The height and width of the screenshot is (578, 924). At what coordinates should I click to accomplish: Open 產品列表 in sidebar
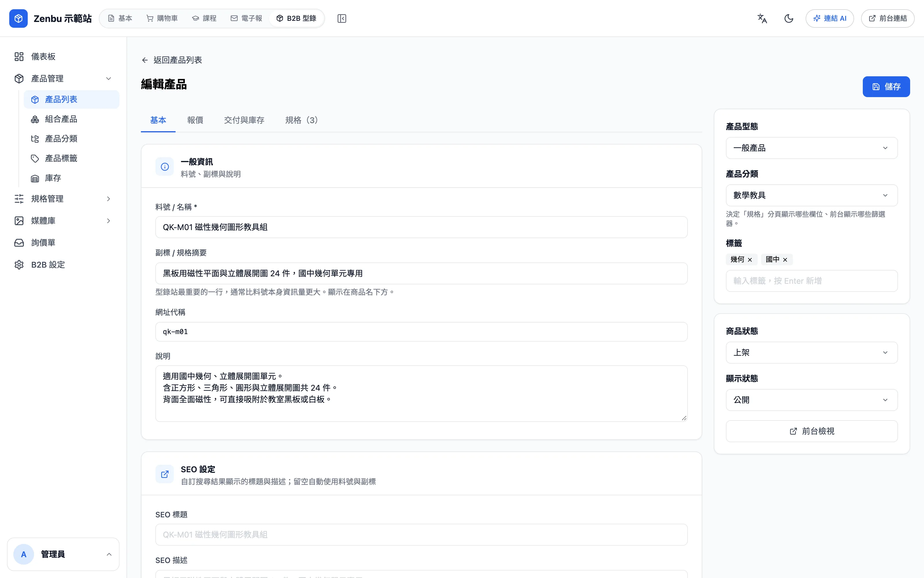[x=71, y=99]
